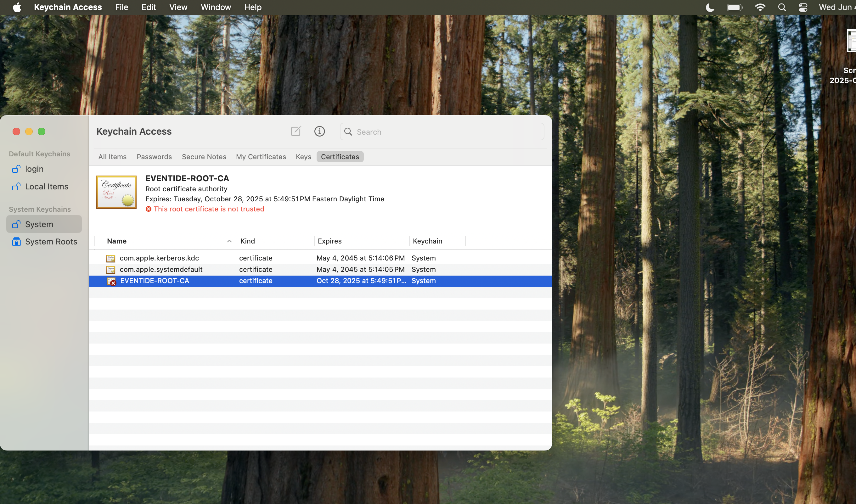Open the Passwords category tab
The image size is (856, 504).
click(154, 157)
